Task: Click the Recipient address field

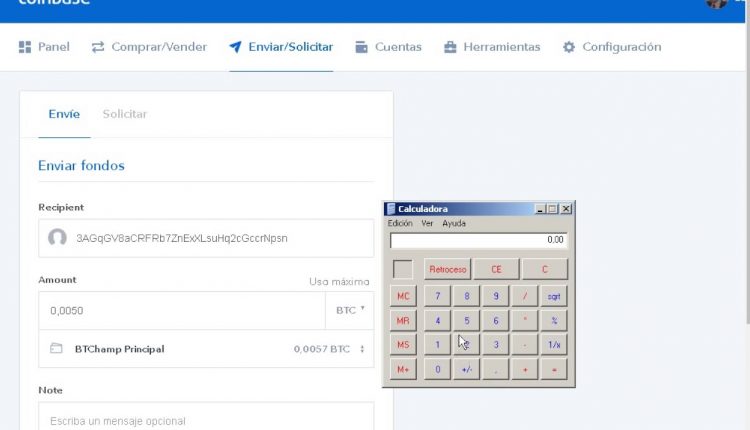Action: click(206, 238)
